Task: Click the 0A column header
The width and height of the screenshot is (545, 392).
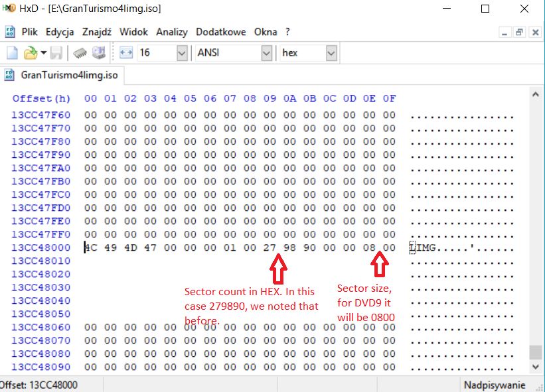Action: click(289, 99)
